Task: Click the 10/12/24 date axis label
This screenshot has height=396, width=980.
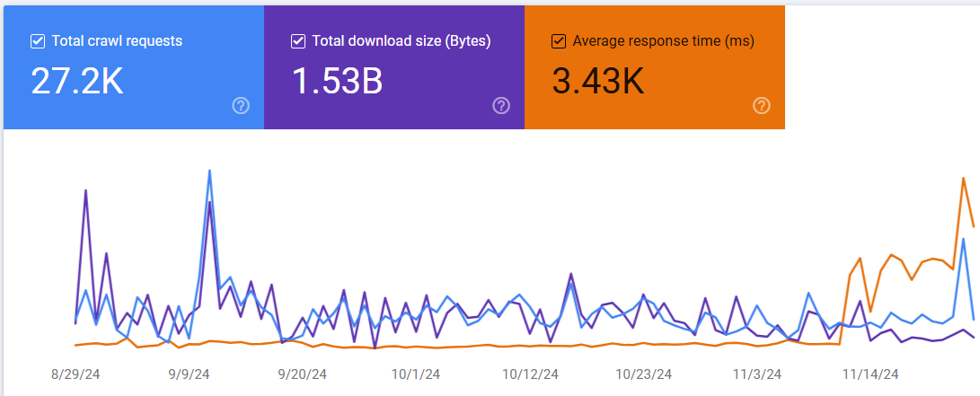Action: tap(530, 374)
